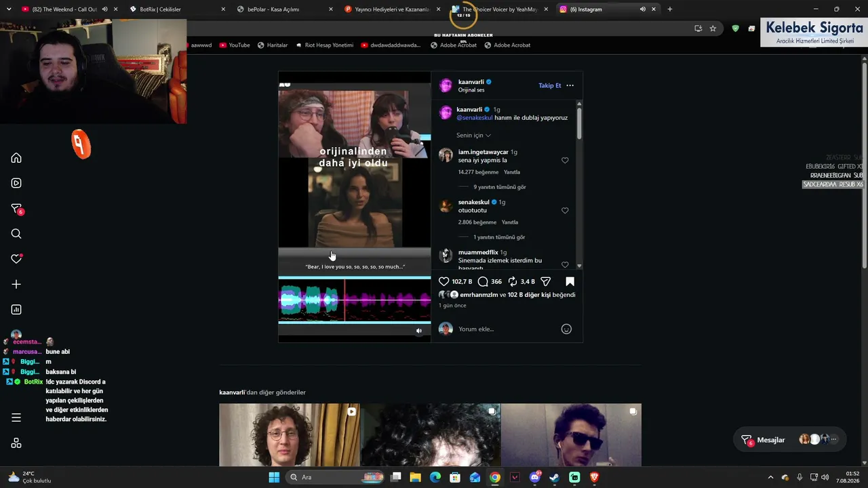868x488 pixels.
Task: Open the first kaanvarli post thumbnail
Action: click(x=290, y=435)
